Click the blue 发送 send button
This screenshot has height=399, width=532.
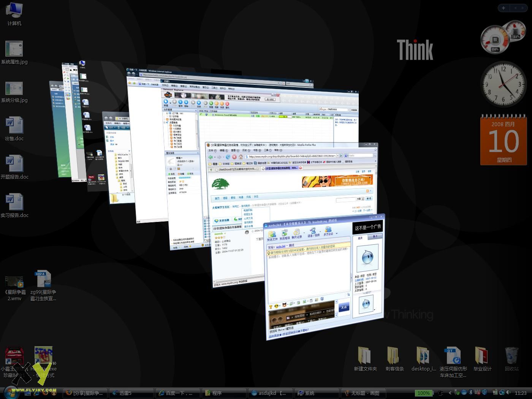tap(344, 307)
